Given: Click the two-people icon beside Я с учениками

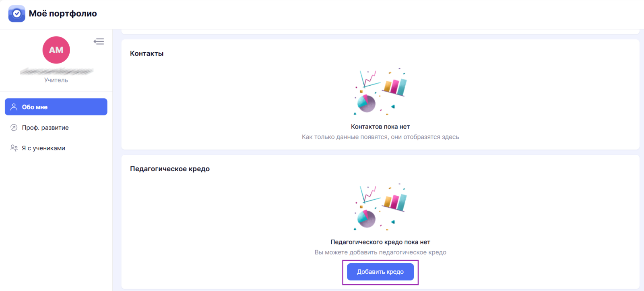Looking at the screenshot, I should click(14, 148).
